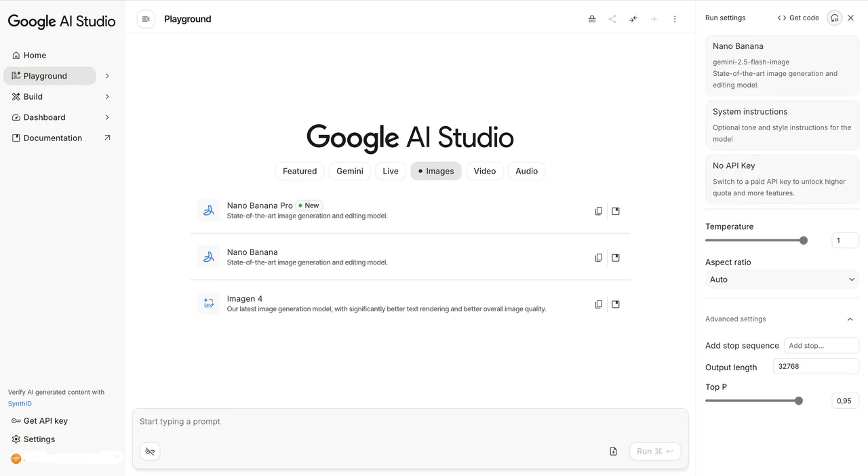Click the Start typing a prompt box

tap(410, 422)
